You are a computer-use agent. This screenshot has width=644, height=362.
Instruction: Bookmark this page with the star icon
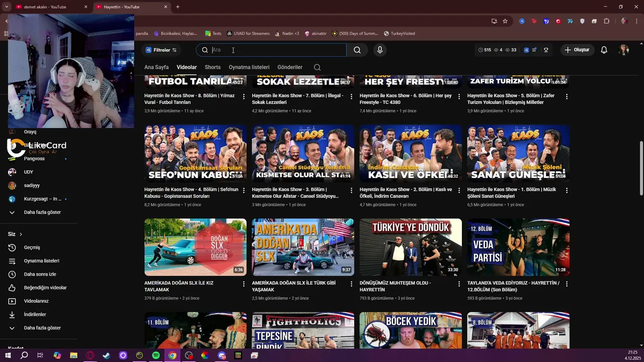(x=505, y=21)
